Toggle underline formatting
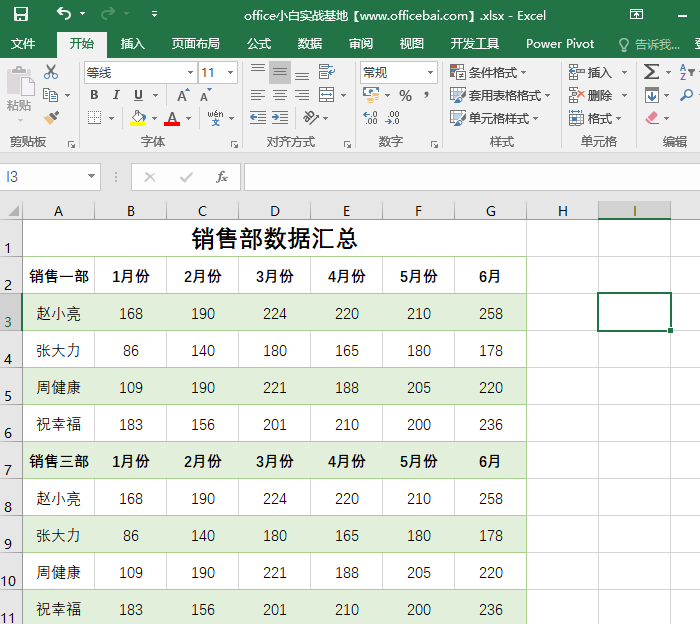 coord(138,95)
